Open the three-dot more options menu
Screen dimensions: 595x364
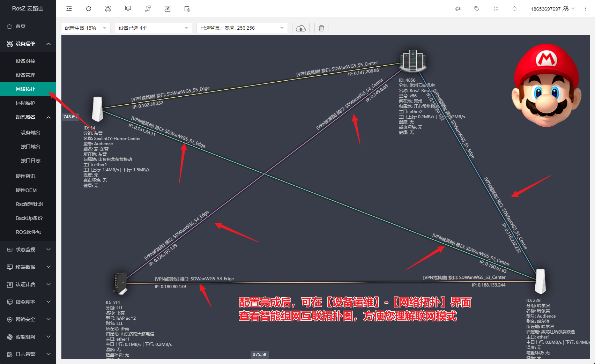[x=586, y=8]
